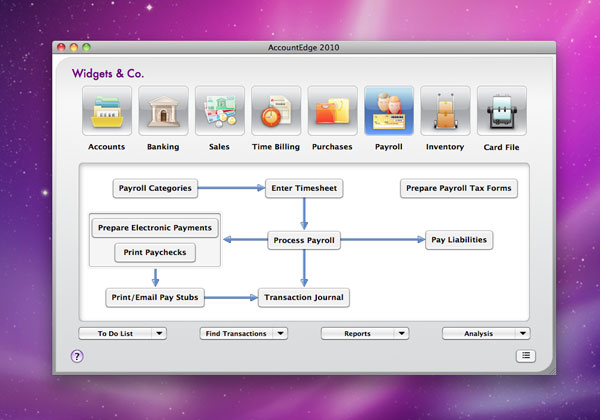Zoom the window using green button
600x420 pixels.
[x=86, y=47]
